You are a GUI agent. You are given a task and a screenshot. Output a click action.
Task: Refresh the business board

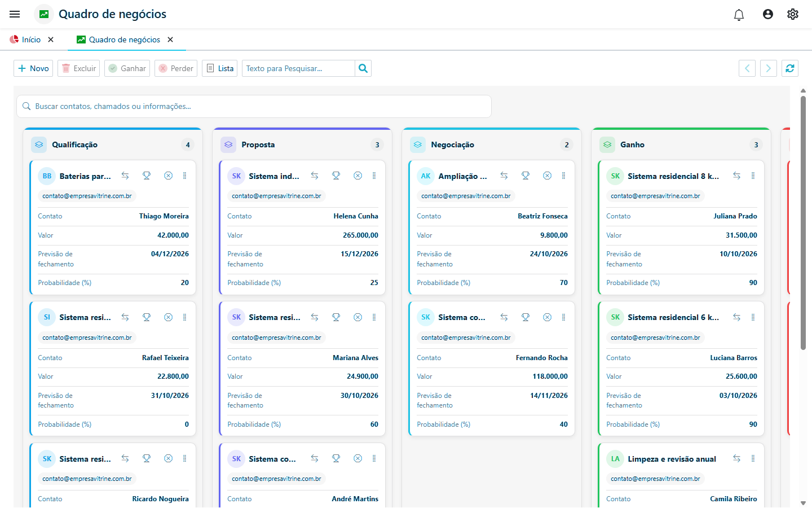(790, 68)
